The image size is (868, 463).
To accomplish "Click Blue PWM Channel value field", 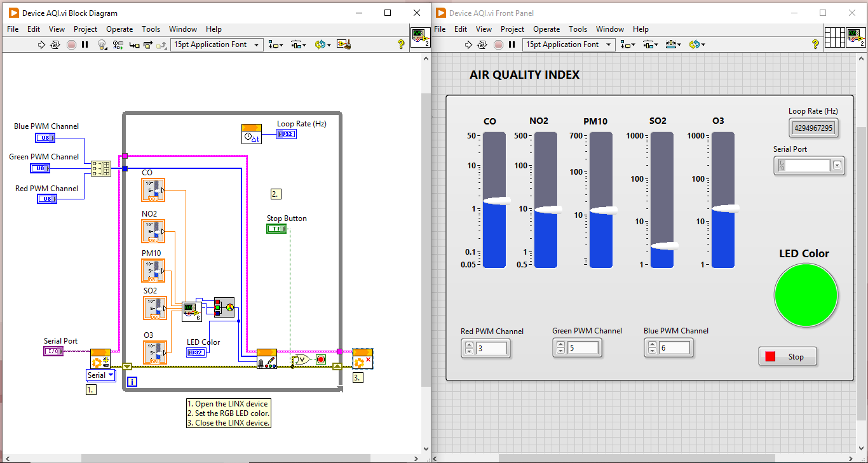I will coord(674,348).
